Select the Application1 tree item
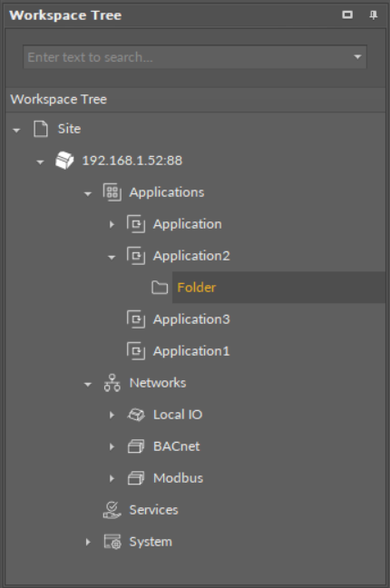The width and height of the screenshot is (390, 588). 191,351
